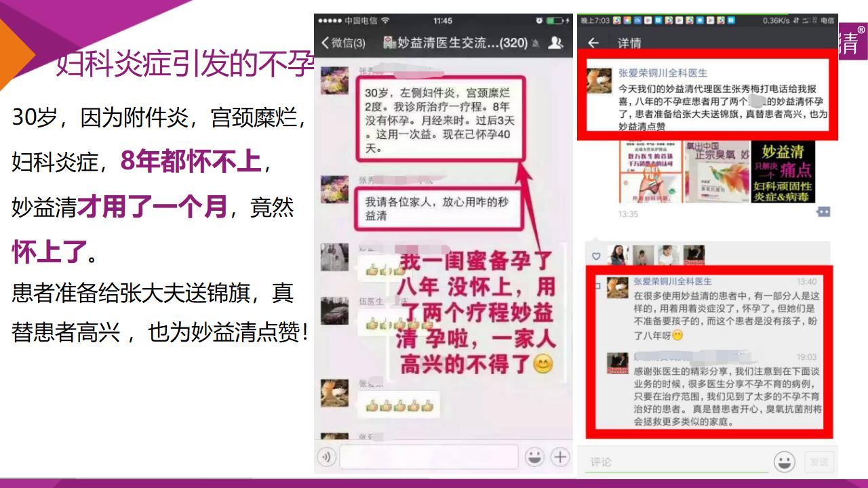This screenshot has height=488, width=868.
Task: Tap the back arrow beside 详情
Action: (593, 43)
